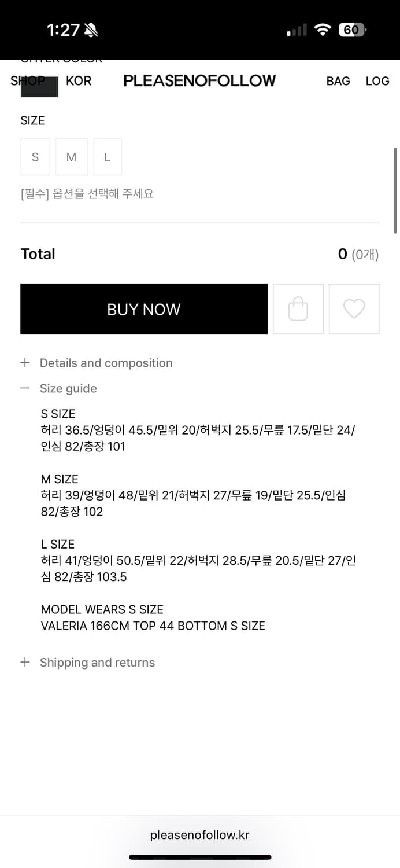Open the BAG page from the header
The image size is (400, 868).
pyautogui.click(x=338, y=81)
